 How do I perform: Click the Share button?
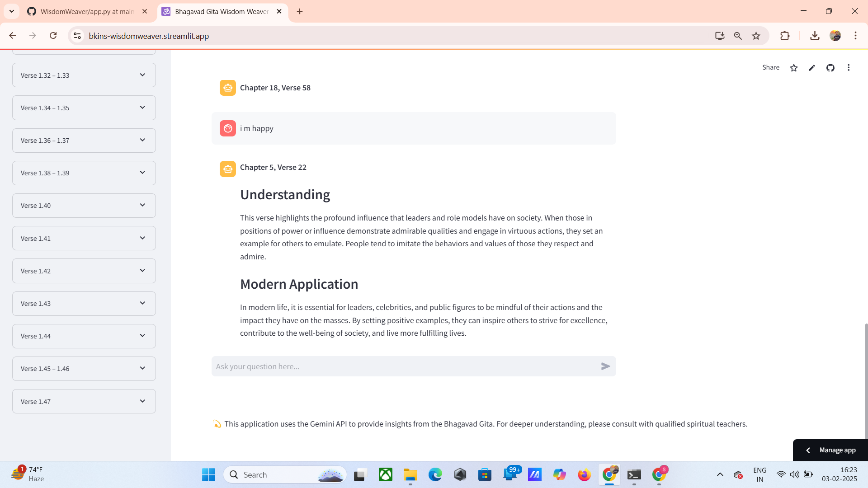click(771, 67)
